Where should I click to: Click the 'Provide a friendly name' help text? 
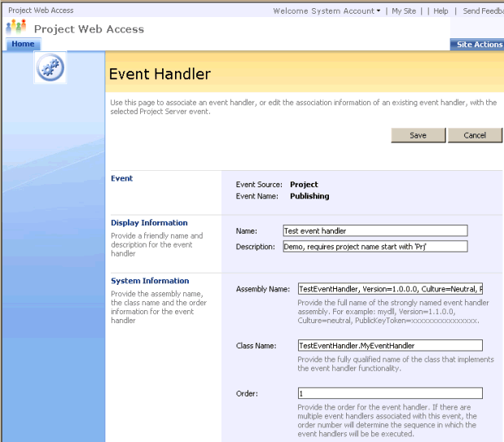pos(156,245)
